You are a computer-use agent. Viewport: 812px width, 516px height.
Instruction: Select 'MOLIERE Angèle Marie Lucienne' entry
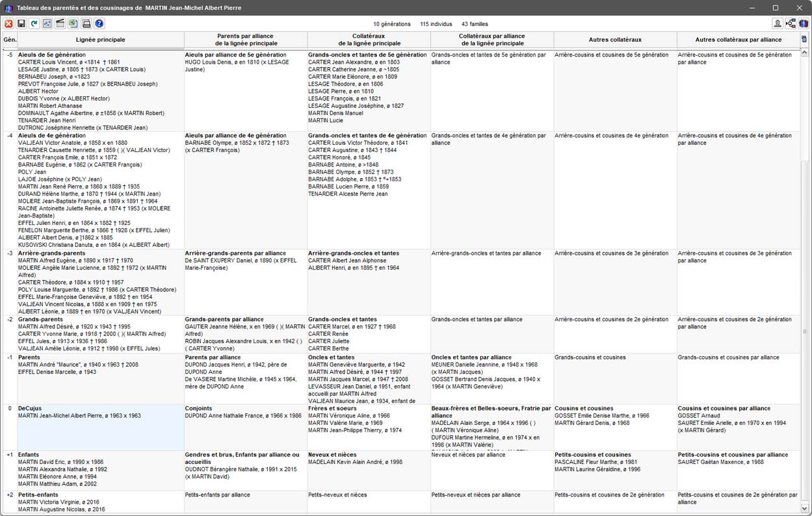[92, 272]
